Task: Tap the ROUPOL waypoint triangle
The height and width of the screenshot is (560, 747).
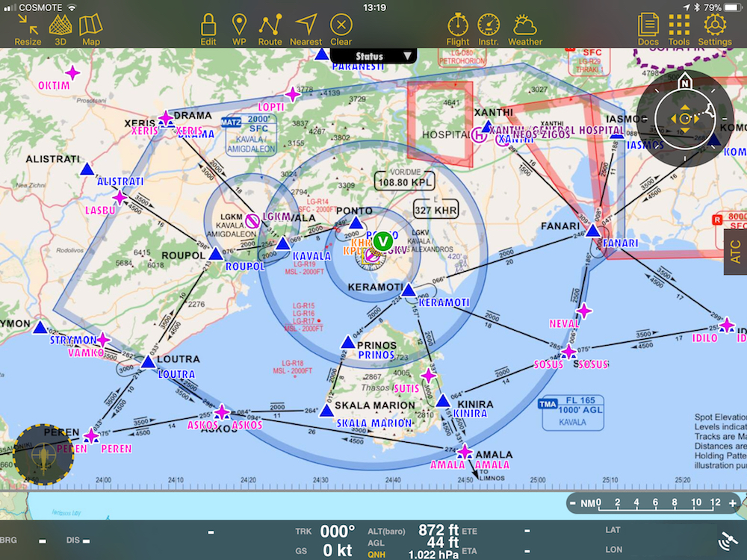Action: pyautogui.click(x=216, y=254)
